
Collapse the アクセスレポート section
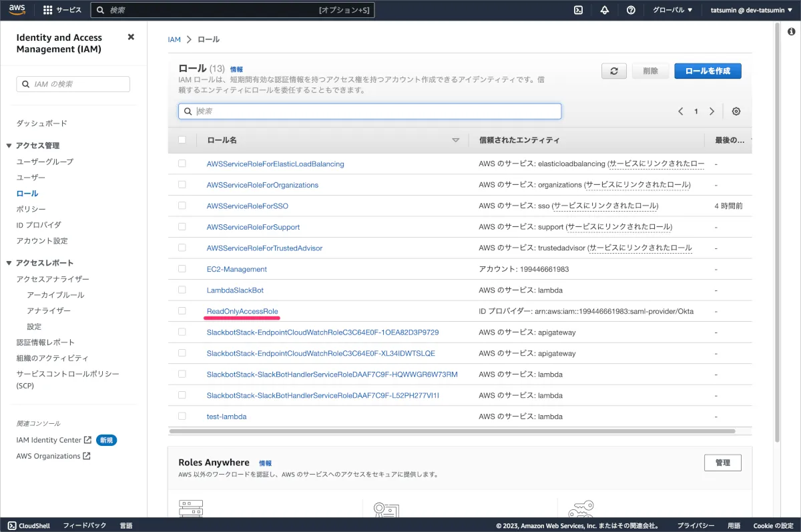pos(9,263)
